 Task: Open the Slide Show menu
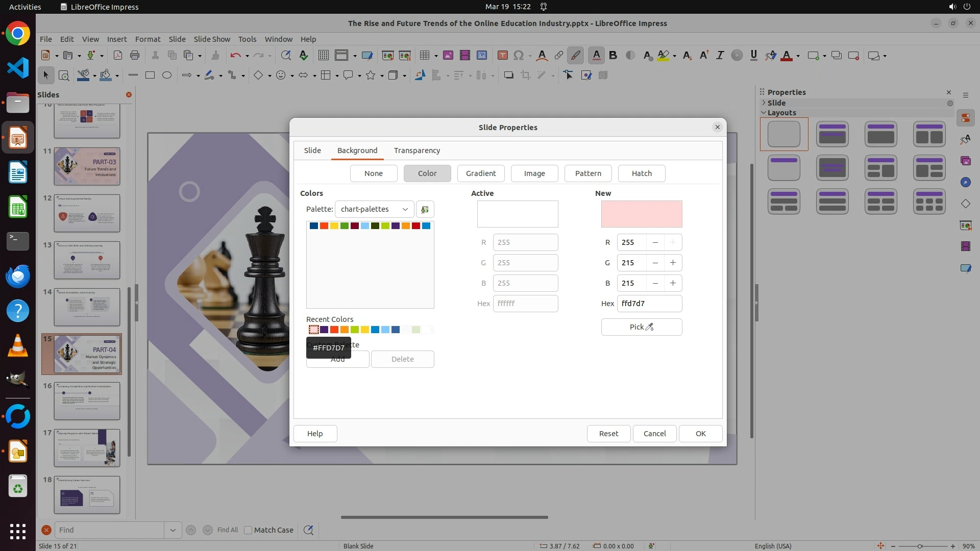212,39
